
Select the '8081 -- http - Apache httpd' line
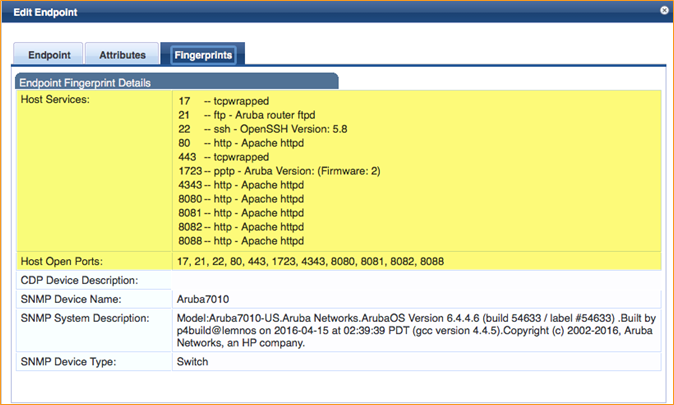click(241, 213)
